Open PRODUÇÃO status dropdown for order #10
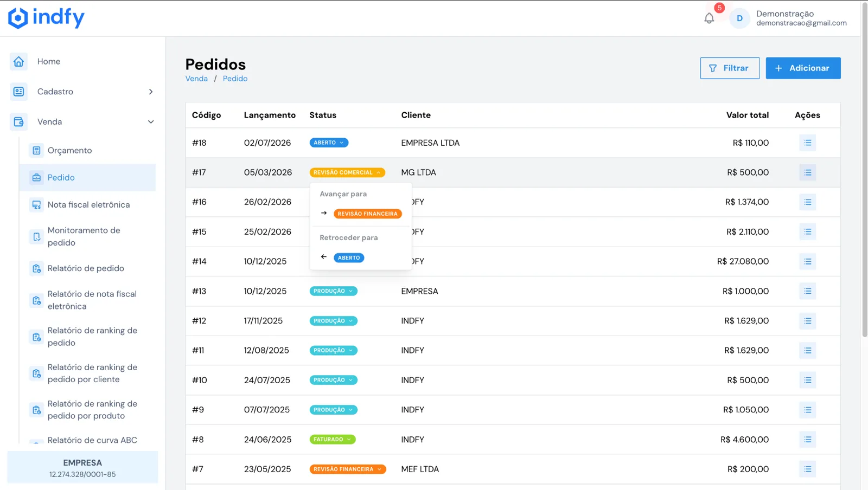 [x=333, y=380]
